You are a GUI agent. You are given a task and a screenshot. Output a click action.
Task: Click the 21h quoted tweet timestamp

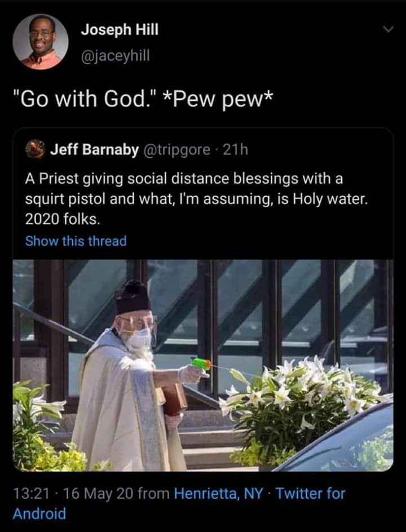(236, 150)
